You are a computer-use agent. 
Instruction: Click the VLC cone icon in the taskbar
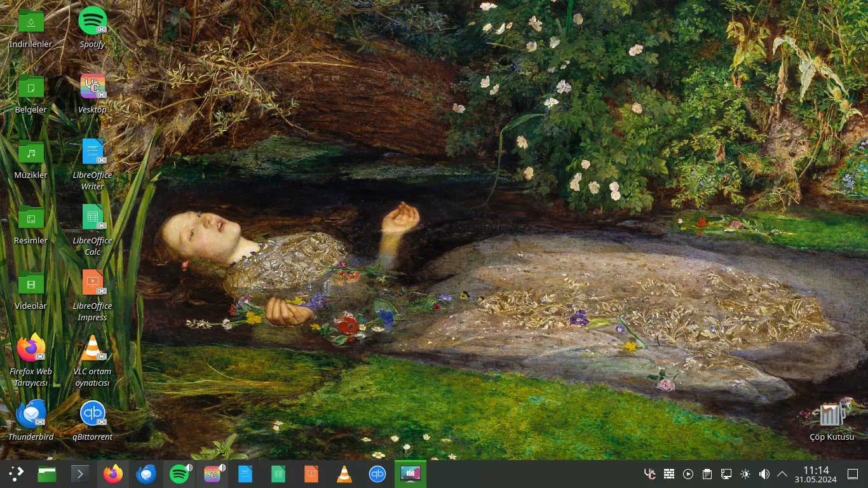[344, 474]
